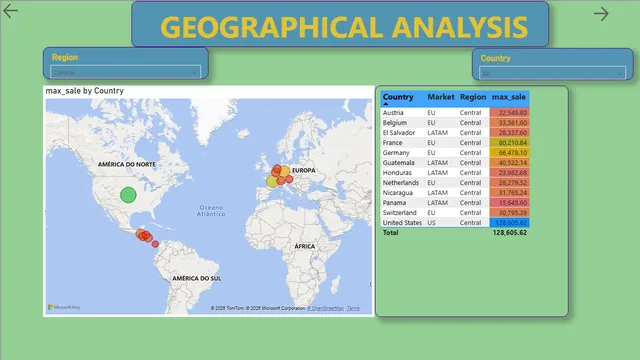Click the EUROPA map label
The width and height of the screenshot is (640, 360).
304,170
